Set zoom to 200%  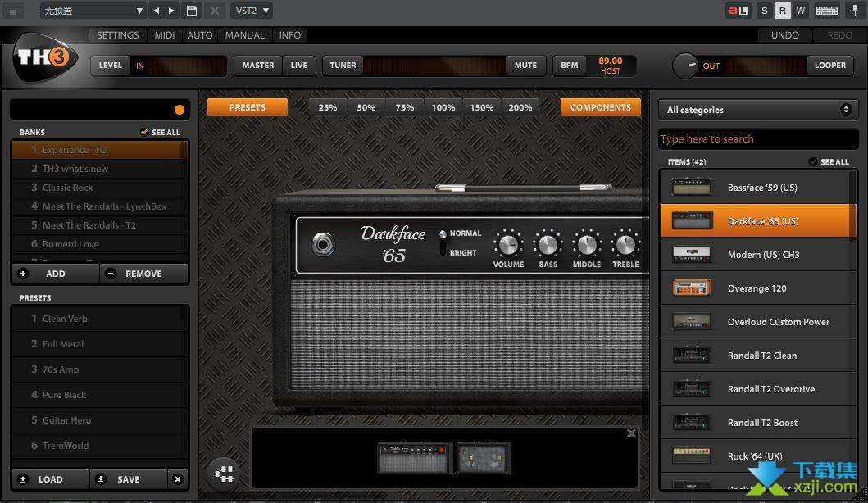520,107
